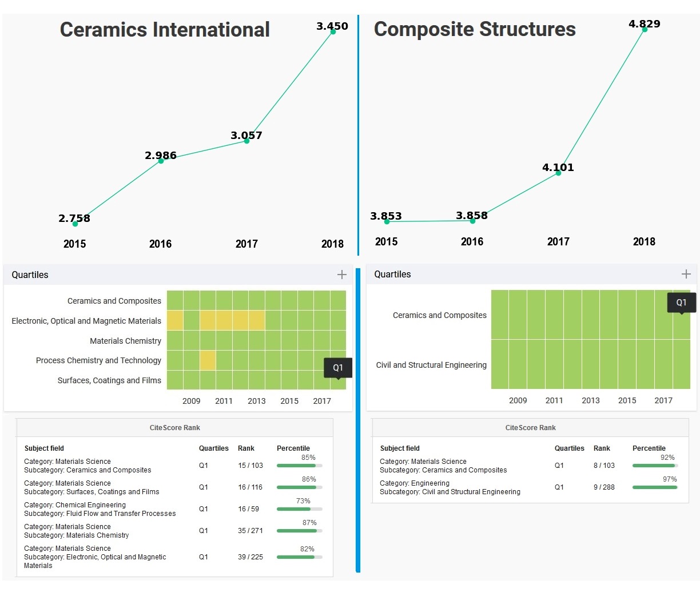Click the rank value '16 / 59'
Image resolution: width=700 pixels, height=596 pixels.
point(248,509)
